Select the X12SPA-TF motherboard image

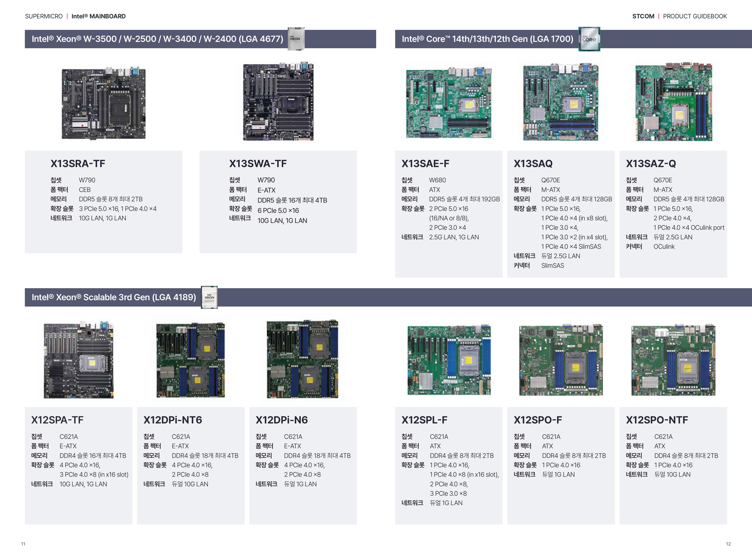(79, 359)
